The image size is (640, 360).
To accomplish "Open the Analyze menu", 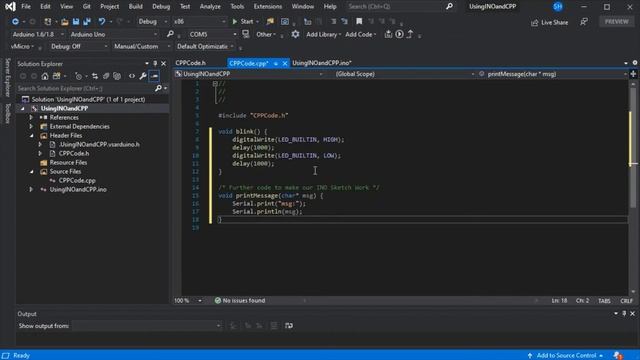I will point(210,7).
